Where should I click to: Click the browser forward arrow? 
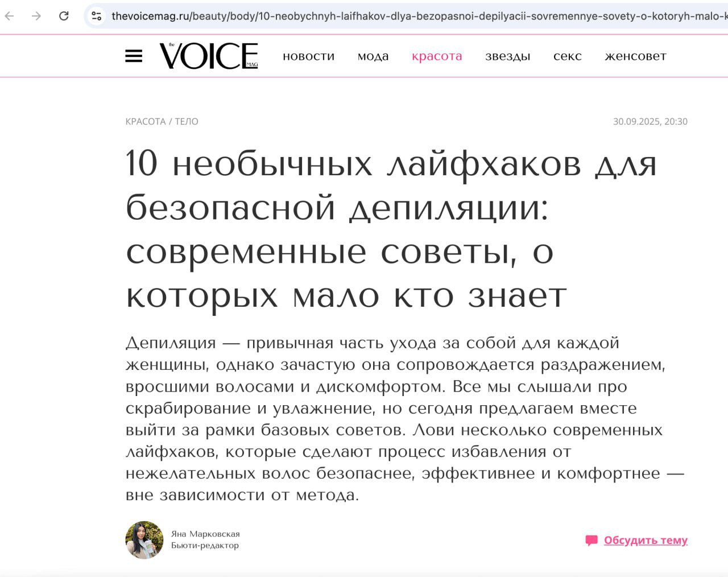tap(36, 16)
